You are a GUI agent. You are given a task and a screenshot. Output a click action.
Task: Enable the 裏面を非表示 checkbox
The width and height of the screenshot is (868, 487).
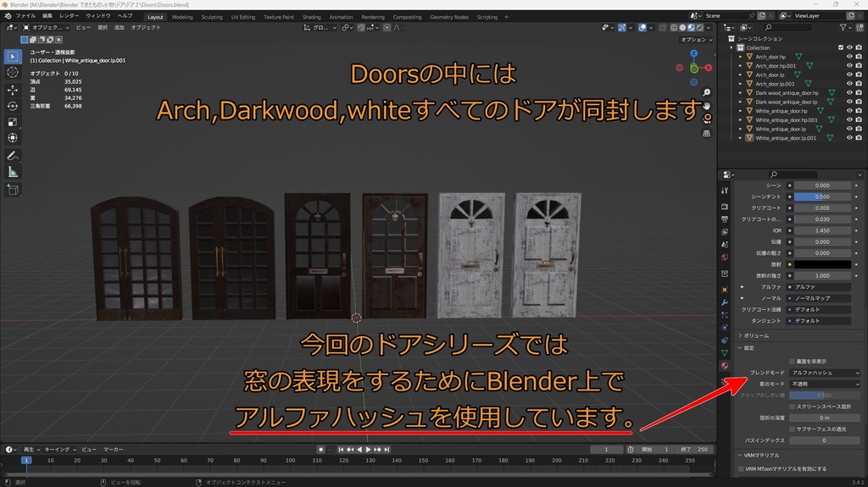pos(793,362)
